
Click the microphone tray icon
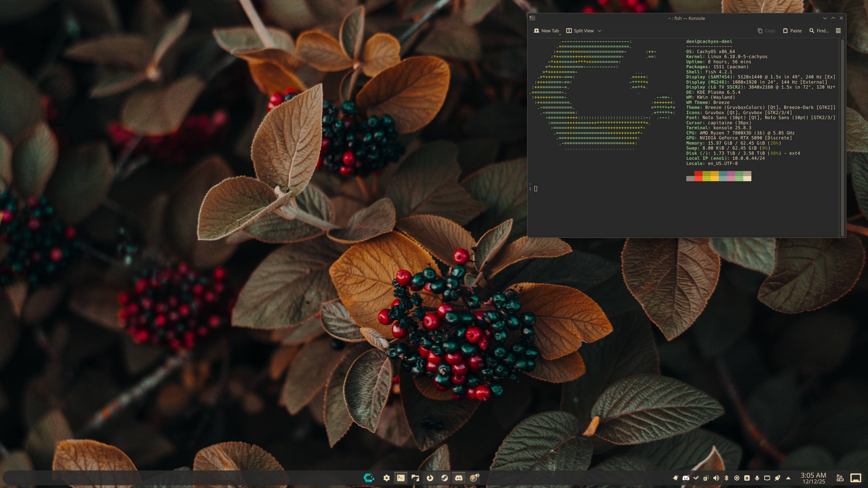757,478
